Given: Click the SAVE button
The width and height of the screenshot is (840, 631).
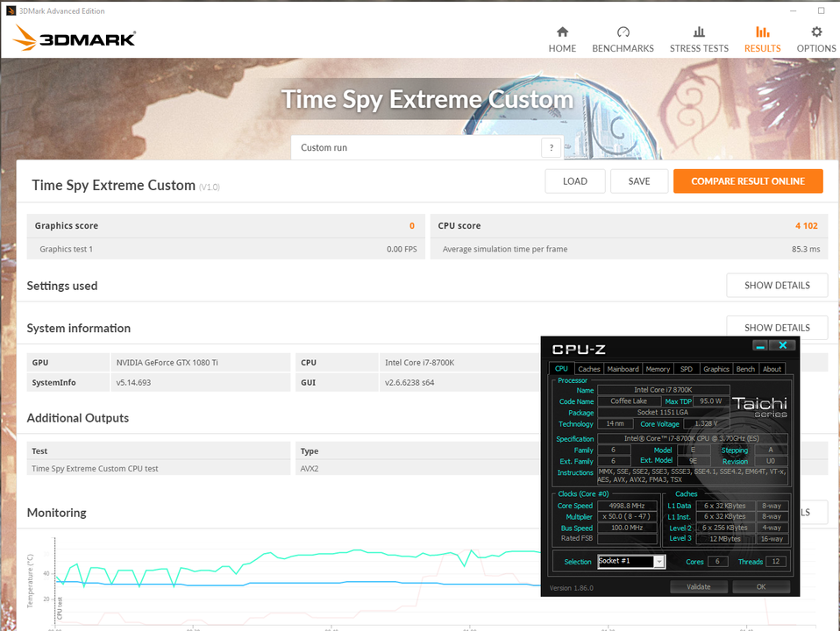Looking at the screenshot, I should pyautogui.click(x=639, y=181).
